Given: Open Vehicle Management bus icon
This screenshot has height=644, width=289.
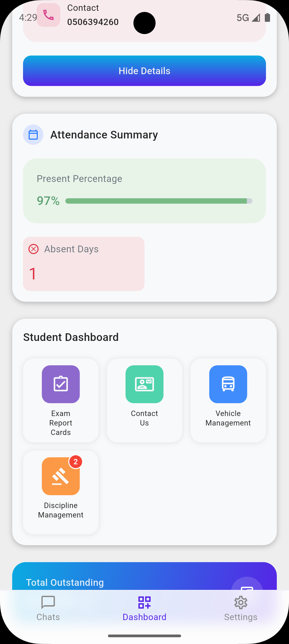Looking at the screenshot, I should [x=228, y=384].
